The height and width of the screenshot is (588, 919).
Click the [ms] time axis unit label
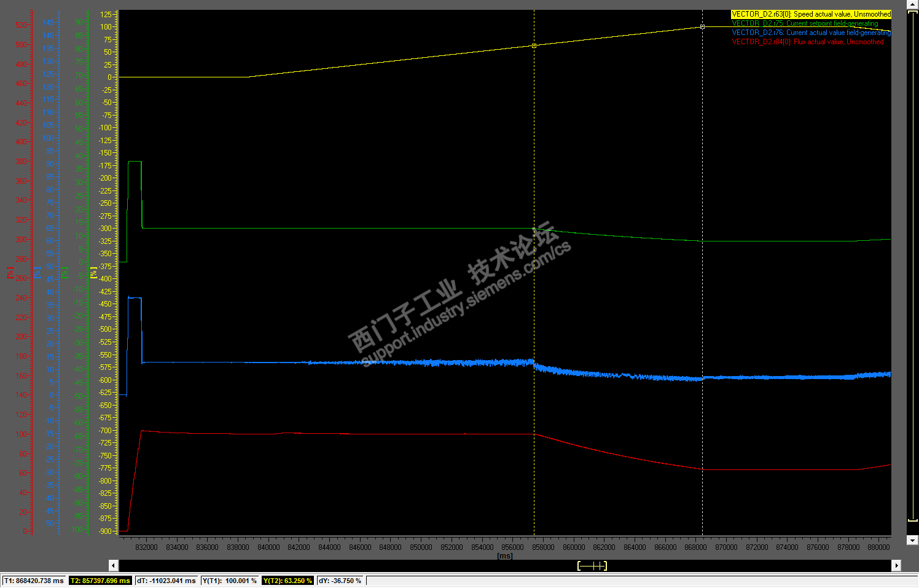coord(505,556)
